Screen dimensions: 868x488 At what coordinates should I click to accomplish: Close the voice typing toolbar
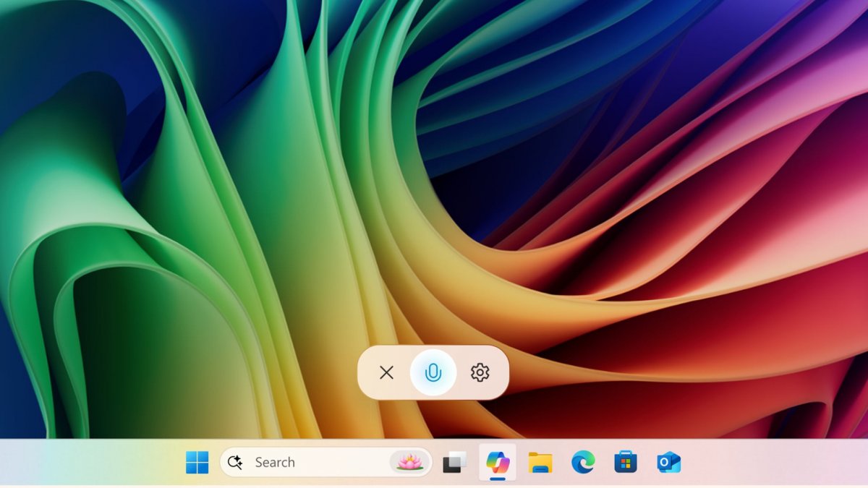(386, 372)
